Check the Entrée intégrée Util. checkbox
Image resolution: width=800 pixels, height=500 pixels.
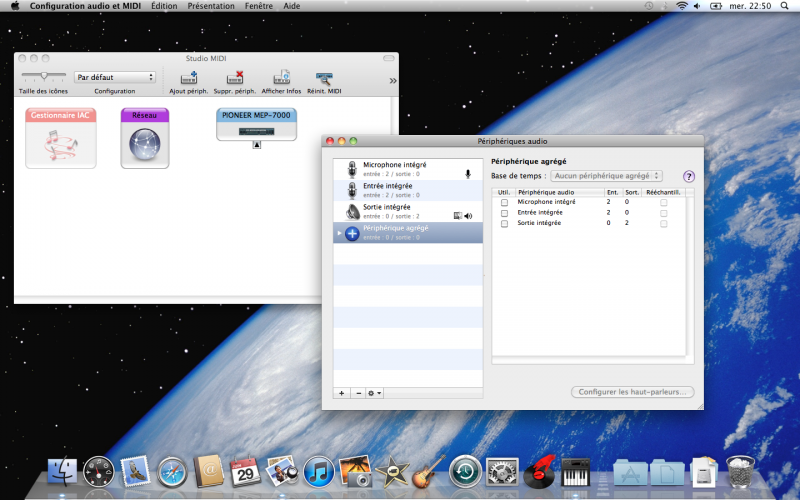tap(504, 213)
